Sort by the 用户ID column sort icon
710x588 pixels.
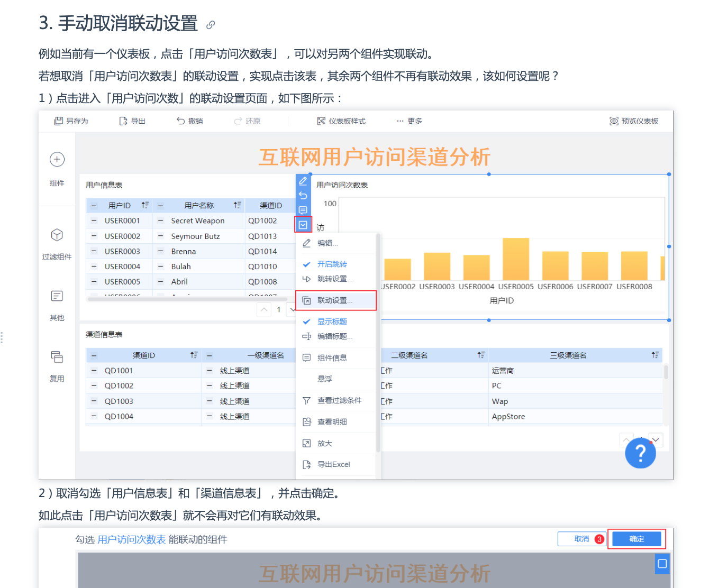pos(145,205)
